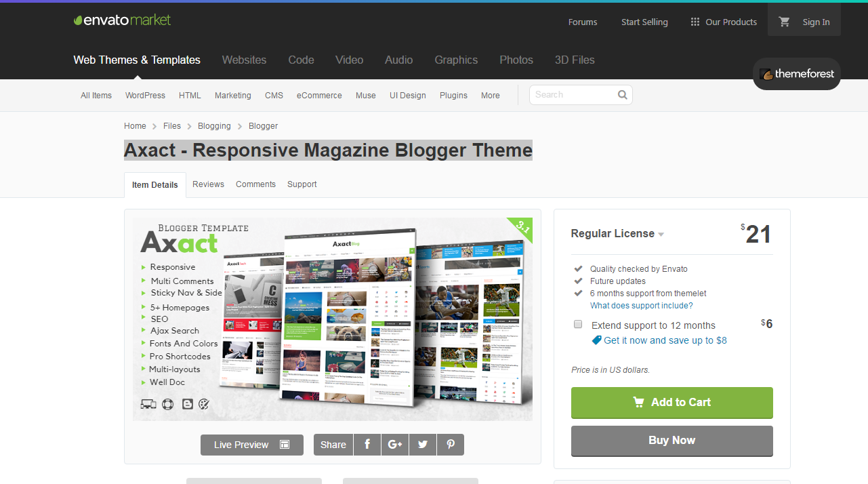Go to Blogging breadcrumb
868x484 pixels.
[214, 126]
